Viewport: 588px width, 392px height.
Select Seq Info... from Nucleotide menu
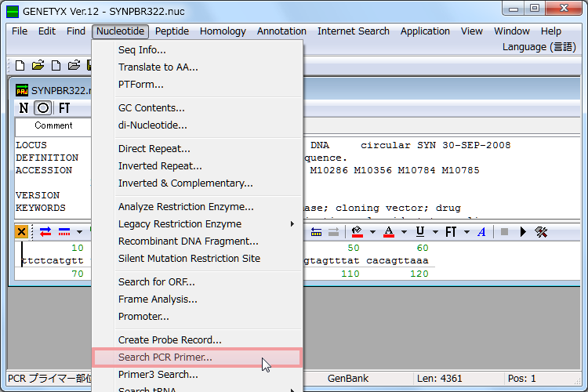(198, 50)
